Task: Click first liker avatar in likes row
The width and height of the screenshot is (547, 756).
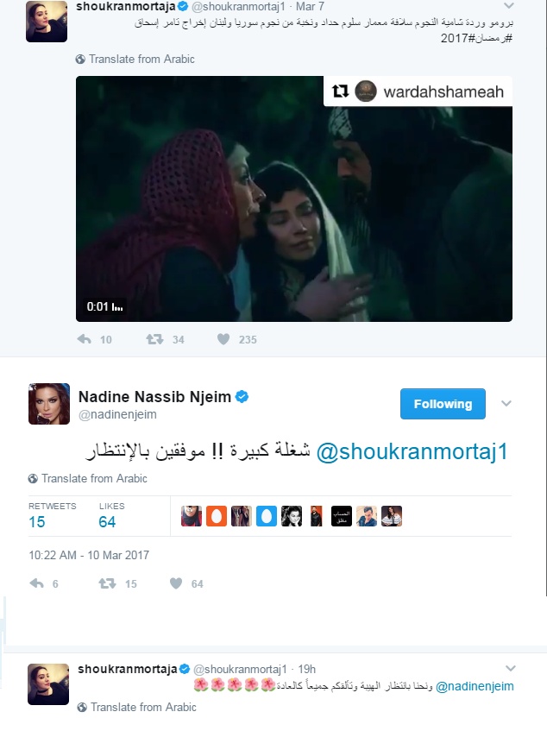Action: pos(192,516)
